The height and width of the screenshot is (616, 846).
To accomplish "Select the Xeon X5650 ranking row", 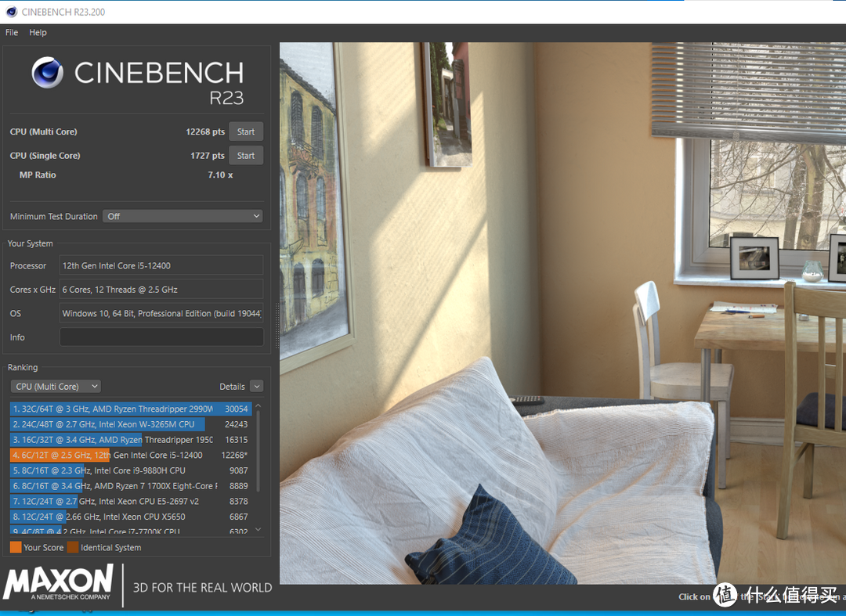I will coord(130,517).
